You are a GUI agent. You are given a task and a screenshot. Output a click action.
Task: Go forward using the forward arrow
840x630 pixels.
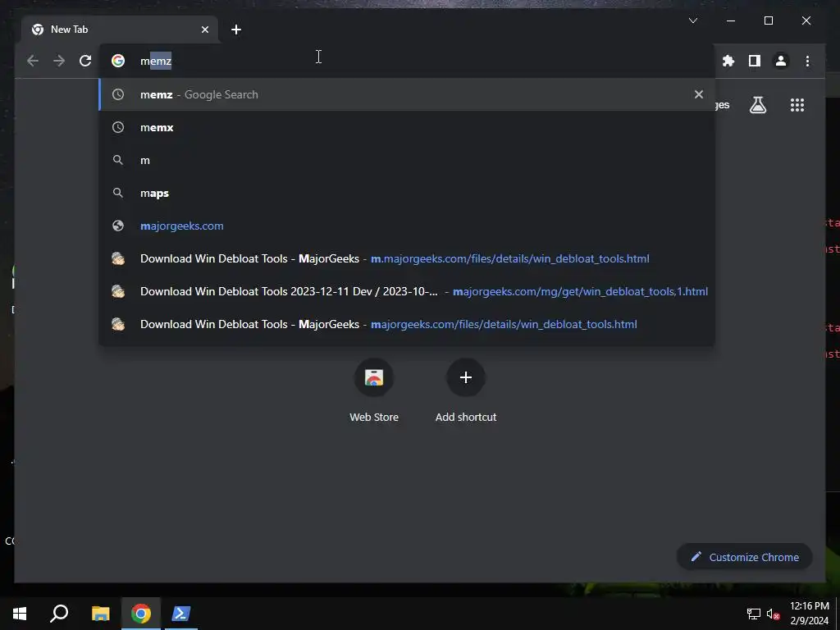coord(59,61)
